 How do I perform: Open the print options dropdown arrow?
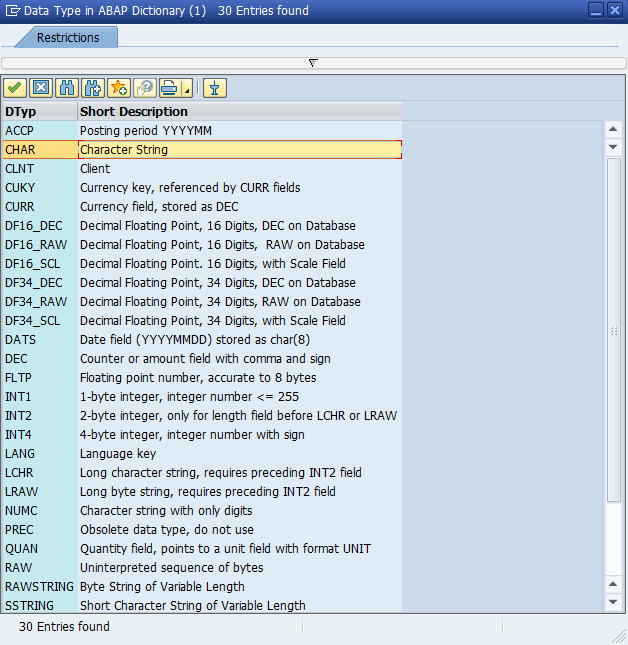click(x=187, y=88)
